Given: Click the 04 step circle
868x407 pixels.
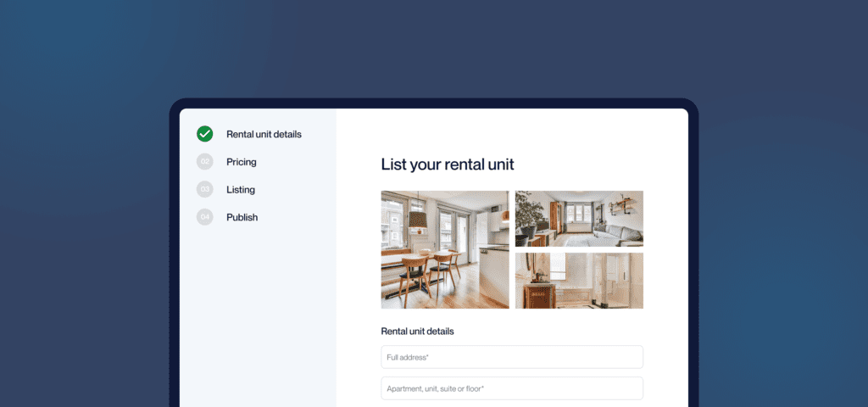Looking at the screenshot, I should (205, 217).
